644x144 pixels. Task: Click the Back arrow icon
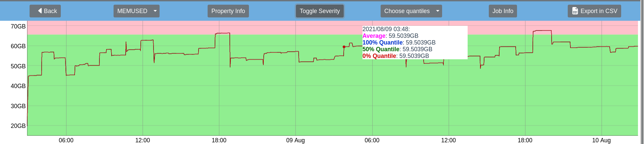point(40,11)
